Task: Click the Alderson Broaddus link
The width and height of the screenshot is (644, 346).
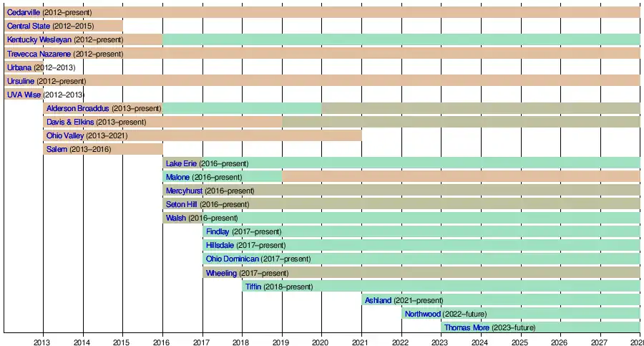Action: tap(78, 108)
